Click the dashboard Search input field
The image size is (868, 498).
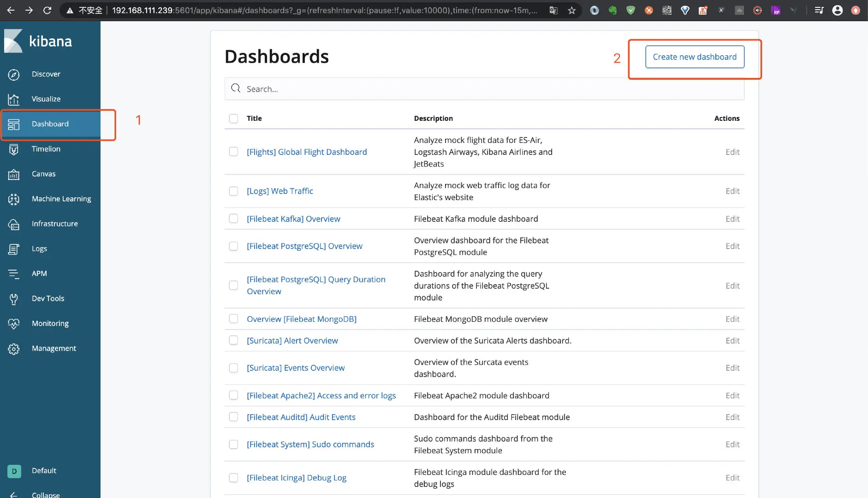pos(484,89)
